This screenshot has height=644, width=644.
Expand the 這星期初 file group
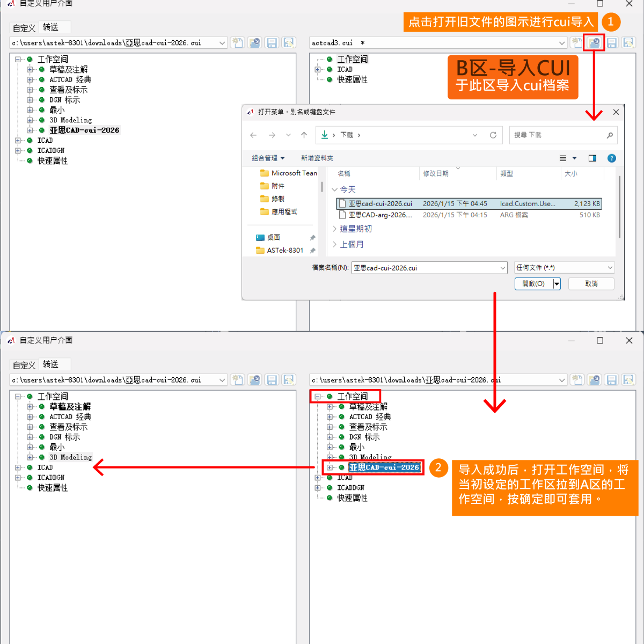coord(335,229)
